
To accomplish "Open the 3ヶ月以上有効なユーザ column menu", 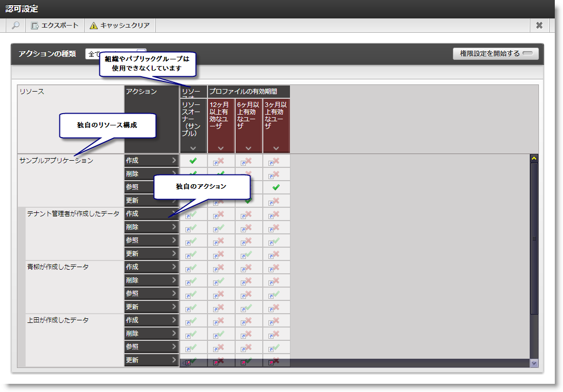I will [276, 148].
